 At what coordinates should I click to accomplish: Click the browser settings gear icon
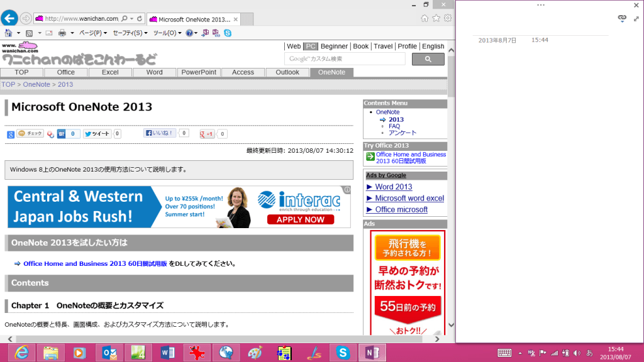click(x=448, y=18)
